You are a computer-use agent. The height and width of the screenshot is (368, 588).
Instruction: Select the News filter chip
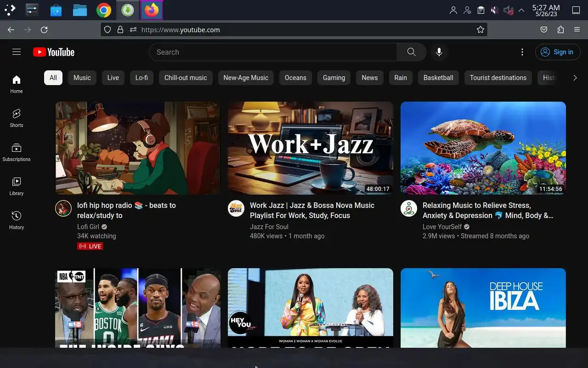pos(370,78)
